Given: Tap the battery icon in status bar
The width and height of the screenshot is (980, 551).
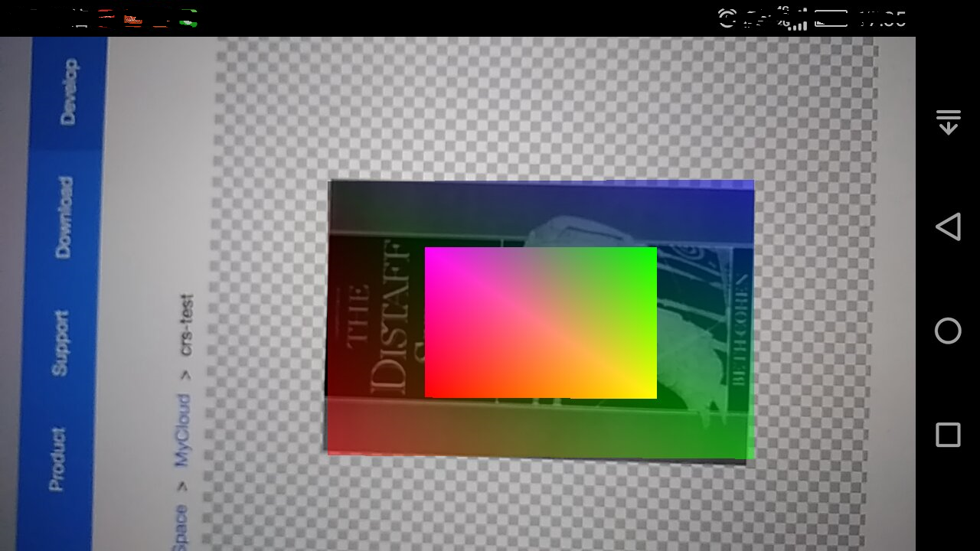Looking at the screenshot, I should point(831,18).
